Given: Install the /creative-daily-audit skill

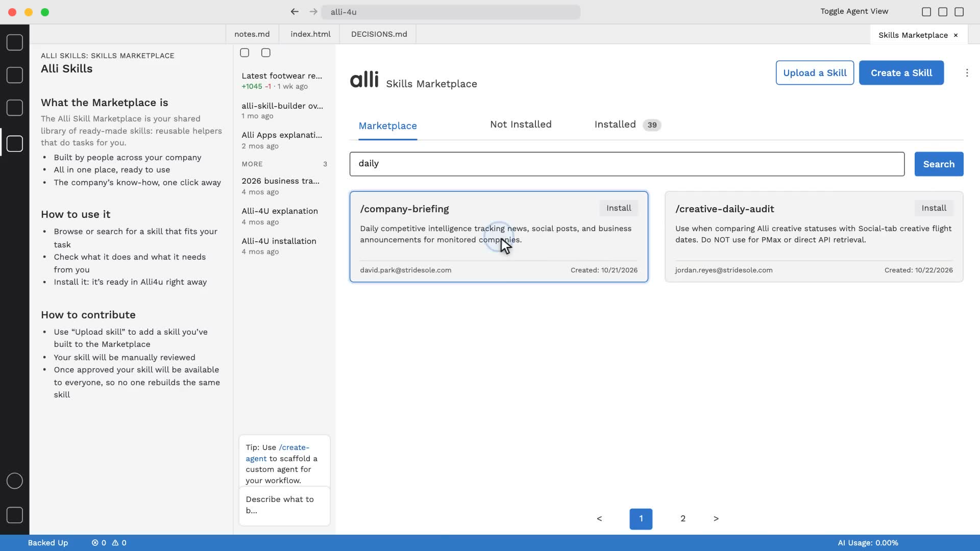Looking at the screenshot, I should (x=934, y=208).
